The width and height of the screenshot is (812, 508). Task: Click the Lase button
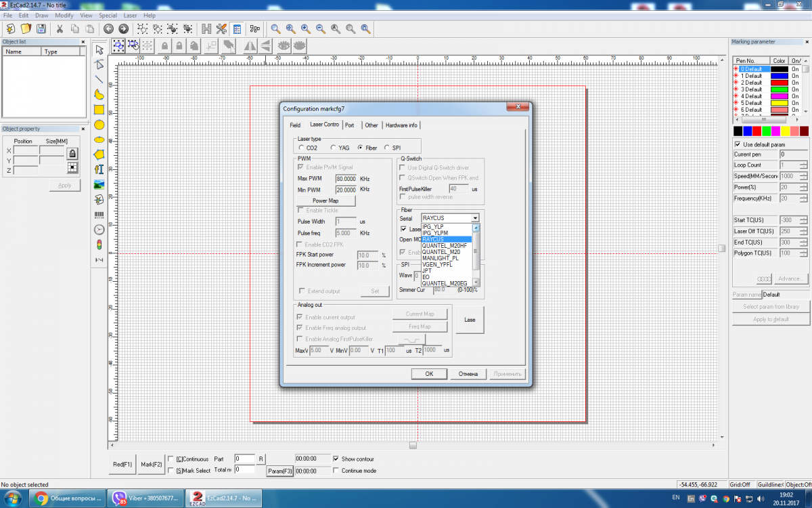470,320
